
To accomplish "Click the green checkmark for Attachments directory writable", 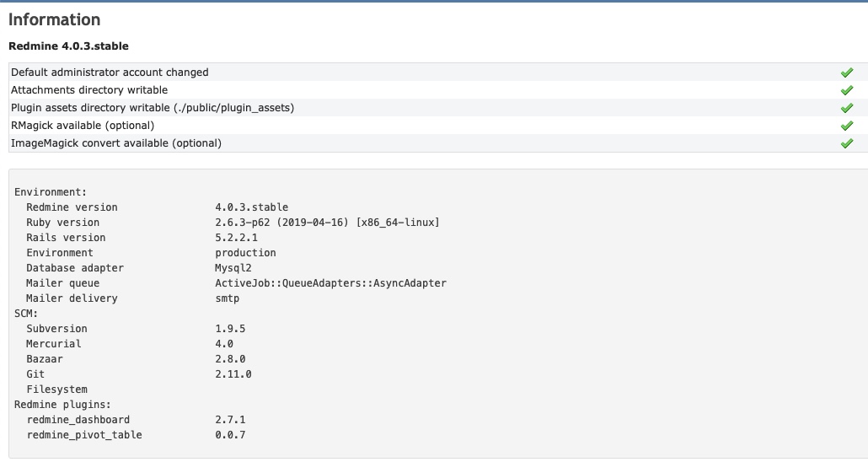I will (846, 90).
